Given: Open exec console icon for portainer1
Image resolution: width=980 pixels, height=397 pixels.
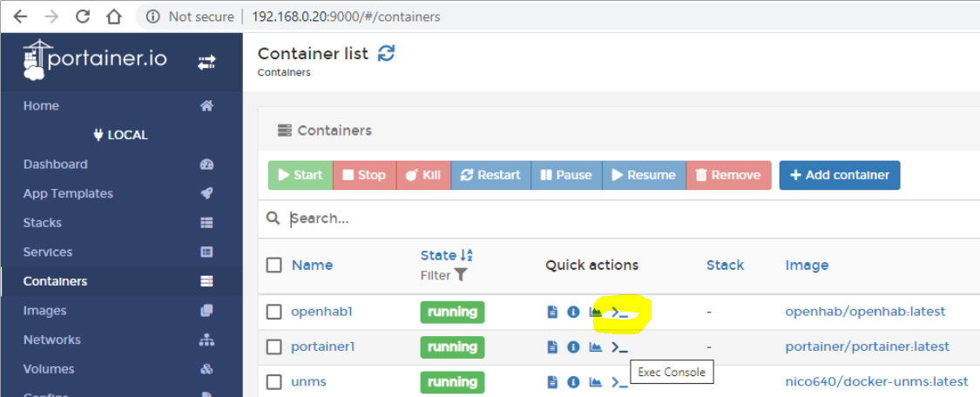Looking at the screenshot, I should point(619,347).
